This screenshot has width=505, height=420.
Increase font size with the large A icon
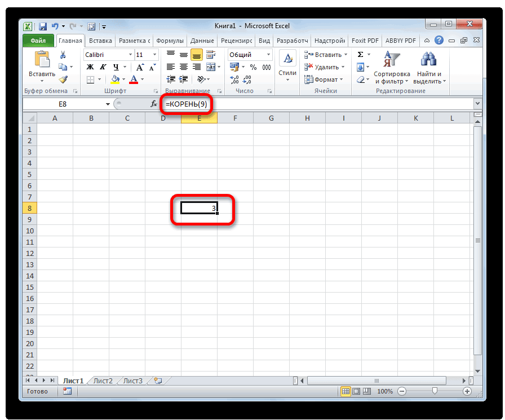pyautogui.click(x=140, y=67)
